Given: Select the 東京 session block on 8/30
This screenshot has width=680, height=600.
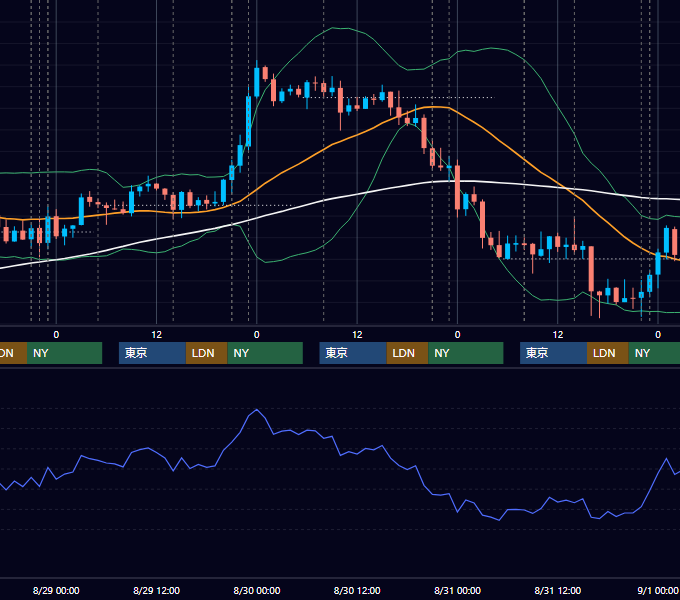Looking at the screenshot, I should pyautogui.click(x=353, y=353).
